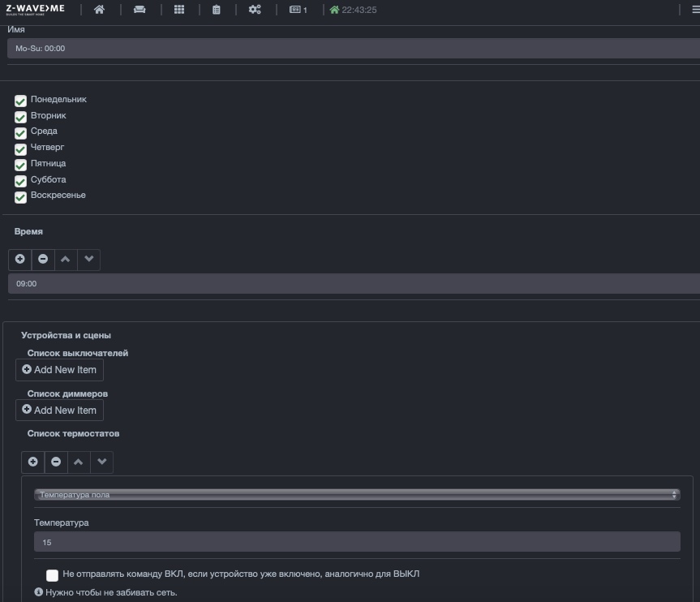700x602 pixels.
Task: Open the hamburger menu icon
Action: 695,10
